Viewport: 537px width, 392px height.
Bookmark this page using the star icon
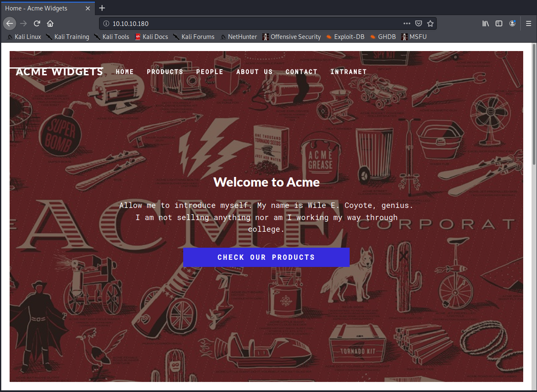[430, 23]
